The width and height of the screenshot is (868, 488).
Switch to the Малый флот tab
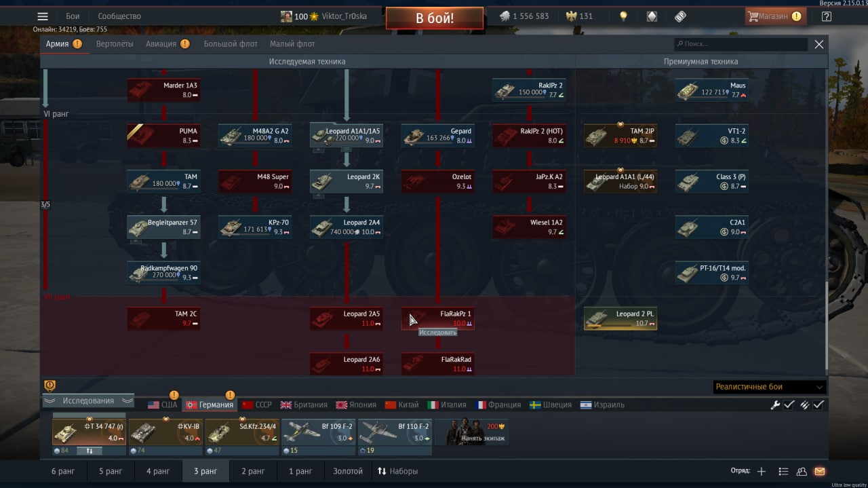pyautogui.click(x=292, y=44)
